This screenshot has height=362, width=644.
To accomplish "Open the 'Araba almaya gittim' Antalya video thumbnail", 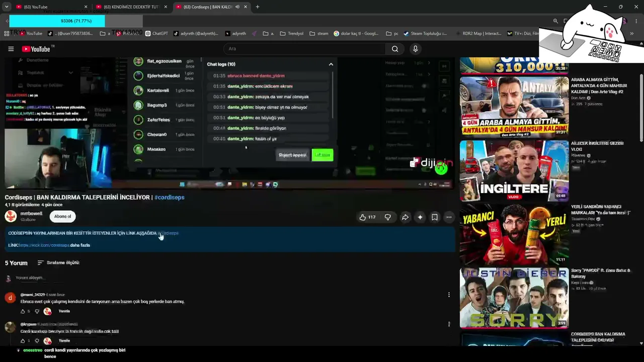I will (x=514, y=107).
